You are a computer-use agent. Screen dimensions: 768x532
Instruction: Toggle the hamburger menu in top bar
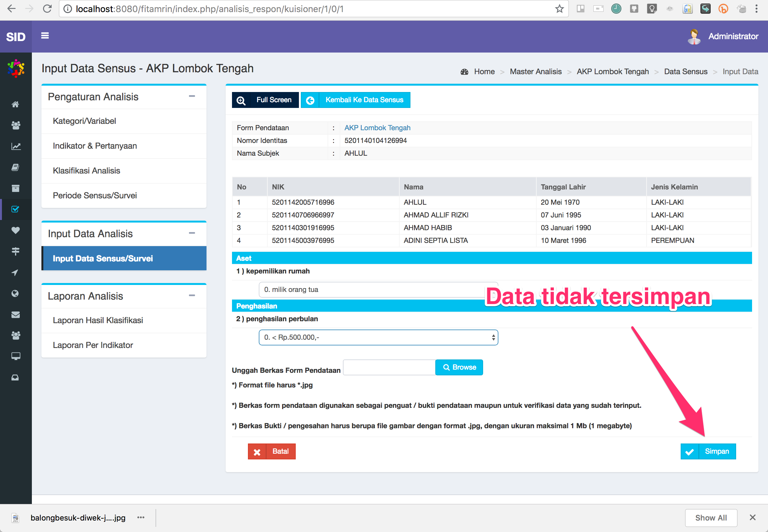point(45,36)
